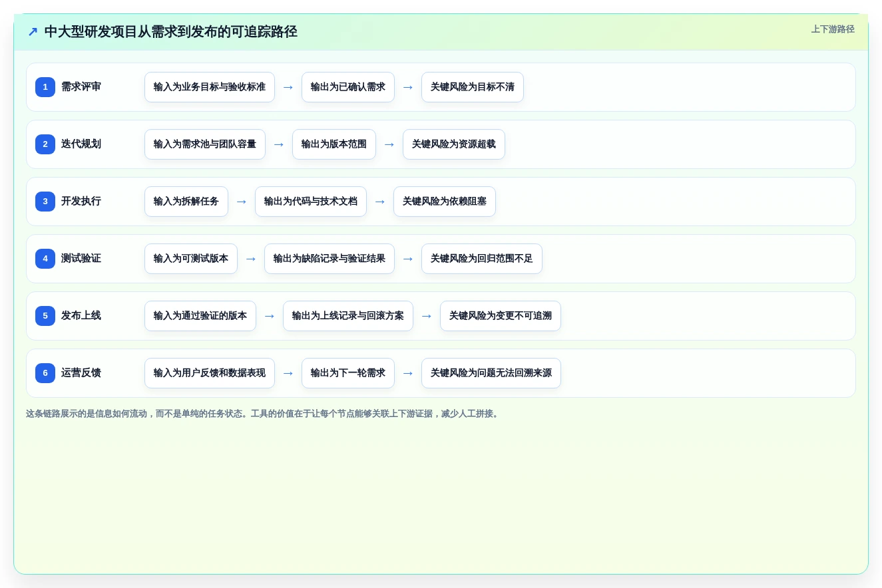Click the arrow after 输入为用户反馈和数据表现

(288, 373)
